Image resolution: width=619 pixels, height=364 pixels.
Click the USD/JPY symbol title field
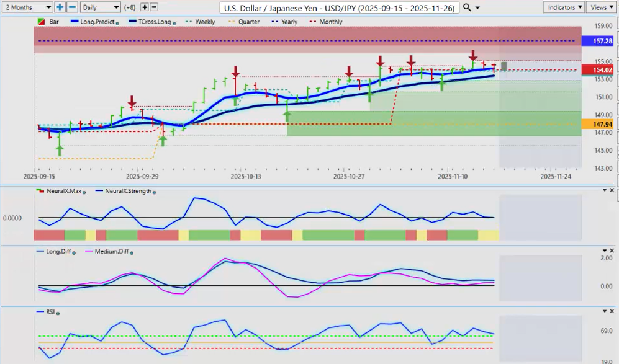click(x=340, y=7)
